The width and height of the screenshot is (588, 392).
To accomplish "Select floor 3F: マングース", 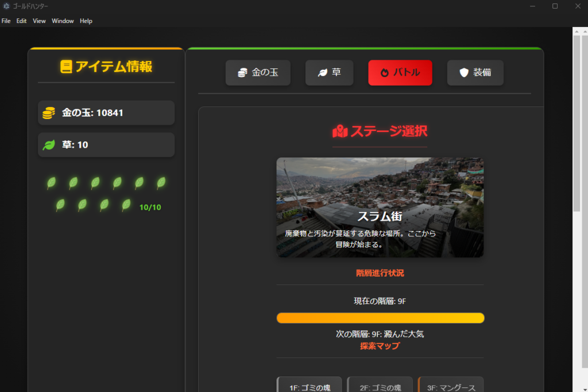I will (x=451, y=385).
